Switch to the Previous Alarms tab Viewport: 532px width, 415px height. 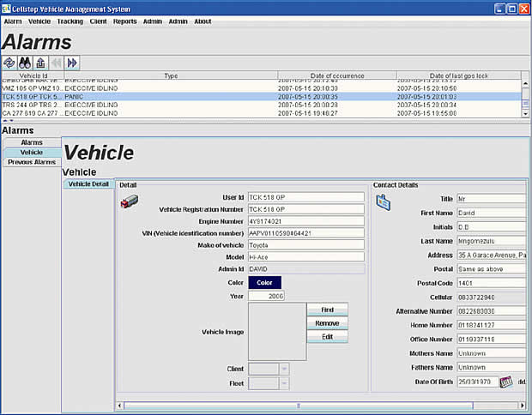[32, 162]
